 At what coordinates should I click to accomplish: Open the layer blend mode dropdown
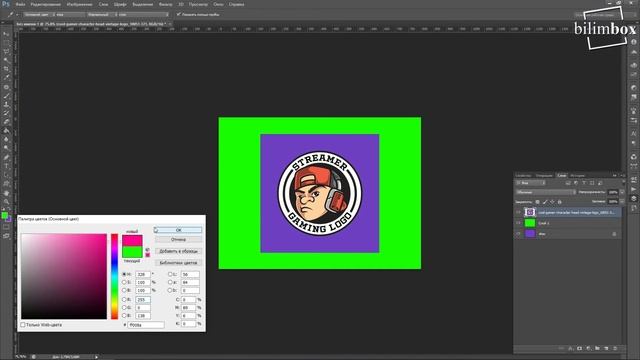pyautogui.click(x=545, y=192)
